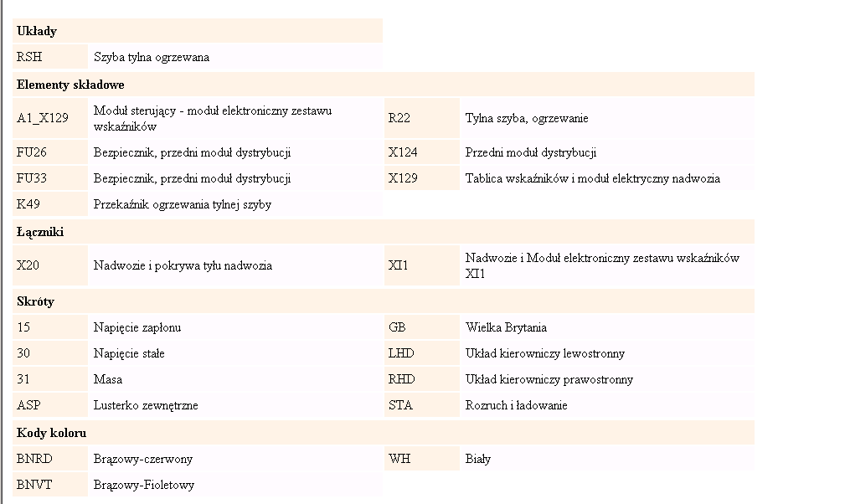Viewport: 845px width, 504px height.
Task: Click 'Tablica wskaźników i moduł elektryczny nadwozia' text
Action: pyautogui.click(x=592, y=178)
